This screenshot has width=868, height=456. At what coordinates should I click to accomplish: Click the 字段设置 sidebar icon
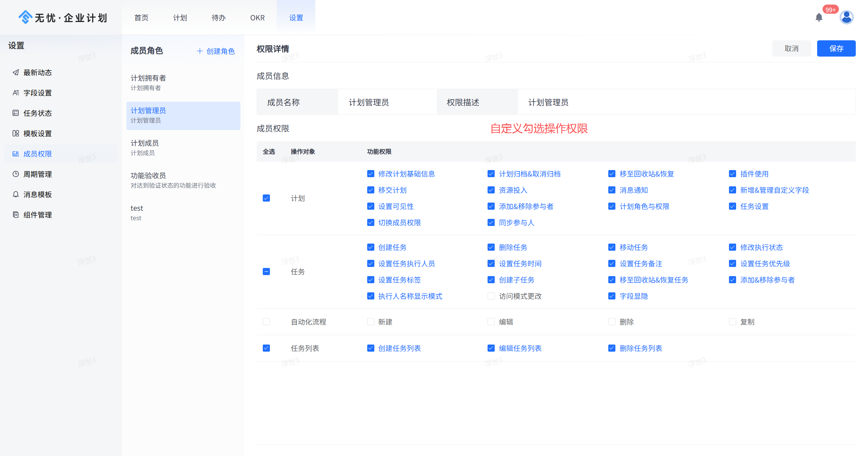tap(16, 93)
